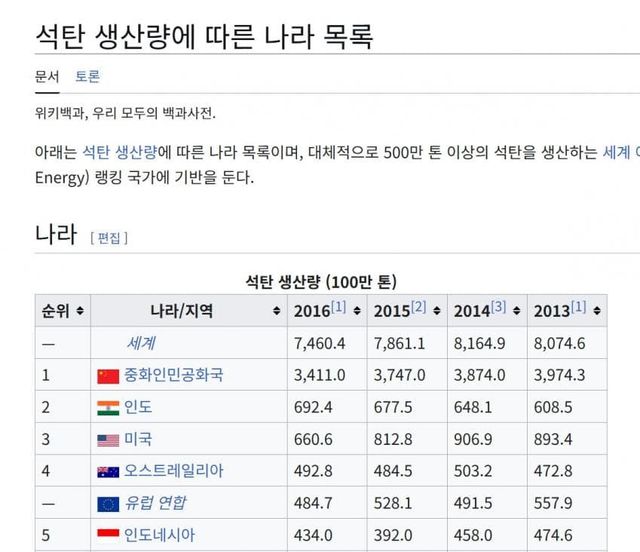Sort by 2014 column sort arrows
Screen dimensions: 640x552
(x=516, y=311)
